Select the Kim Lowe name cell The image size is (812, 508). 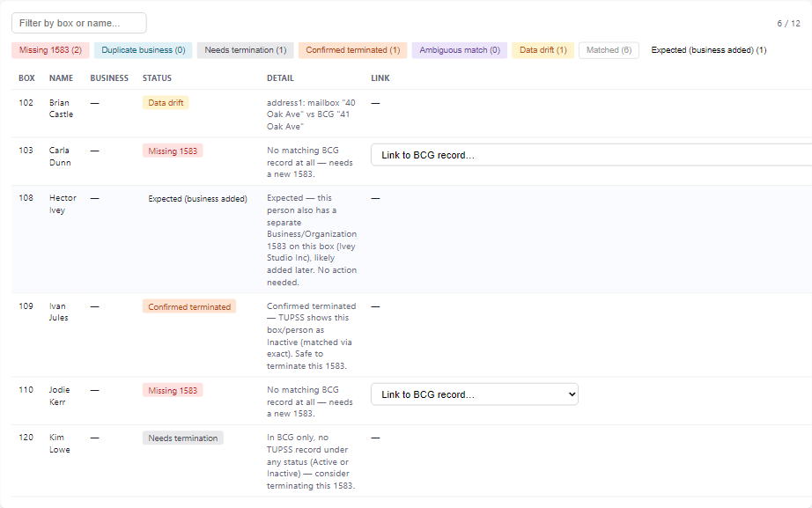[x=60, y=443]
